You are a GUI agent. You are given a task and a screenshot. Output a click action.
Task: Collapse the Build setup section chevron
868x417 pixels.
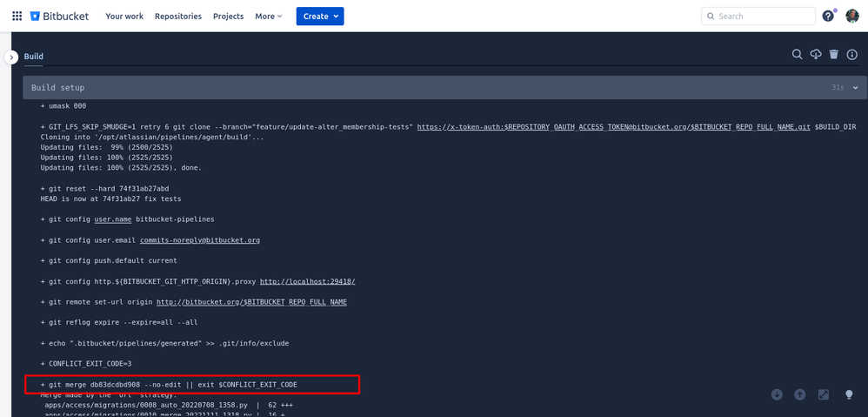click(x=856, y=88)
